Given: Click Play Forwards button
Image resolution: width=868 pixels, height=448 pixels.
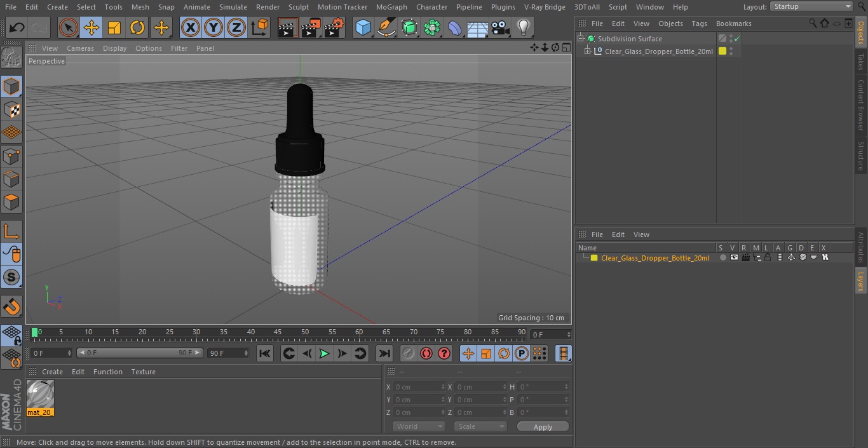Looking at the screenshot, I should pyautogui.click(x=324, y=353).
